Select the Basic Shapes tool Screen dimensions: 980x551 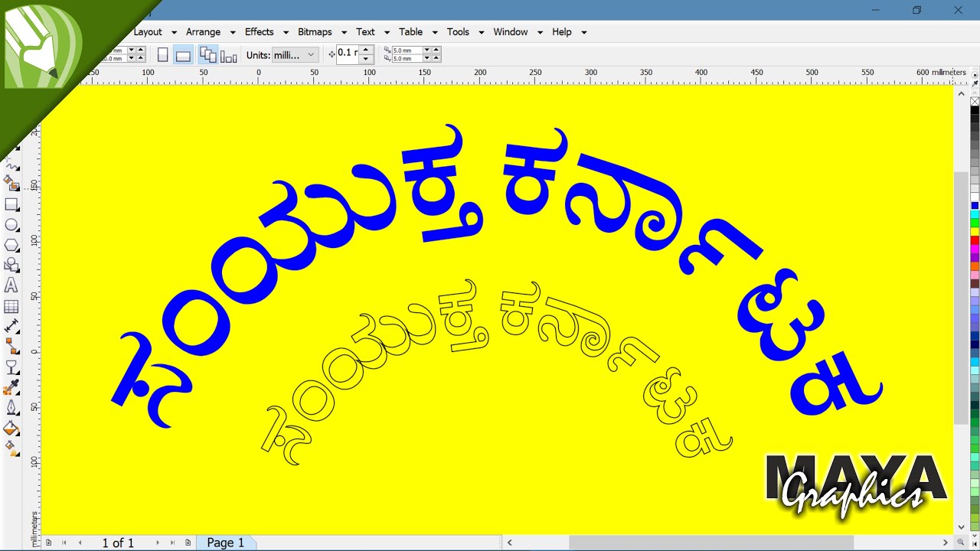(11, 266)
